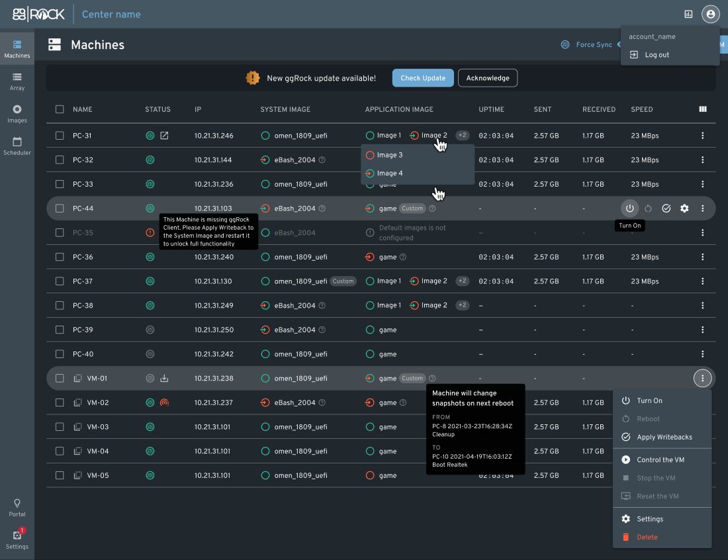Click the Acknowledge button
This screenshot has height=560, width=728.
[x=488, y=78]
